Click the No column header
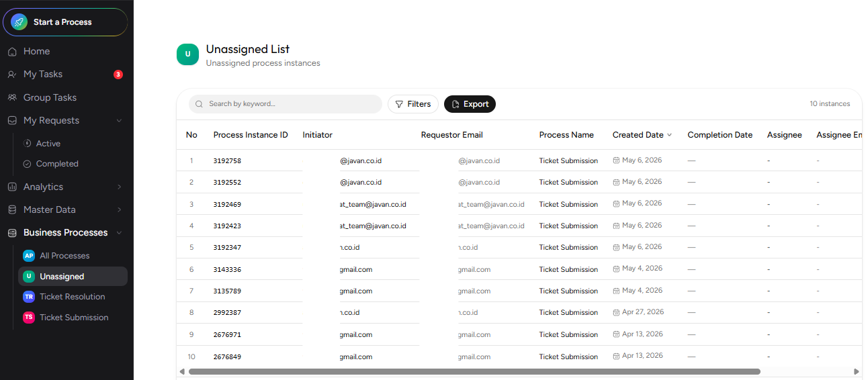This screenshot has height=380, width=868. [191, 135]
